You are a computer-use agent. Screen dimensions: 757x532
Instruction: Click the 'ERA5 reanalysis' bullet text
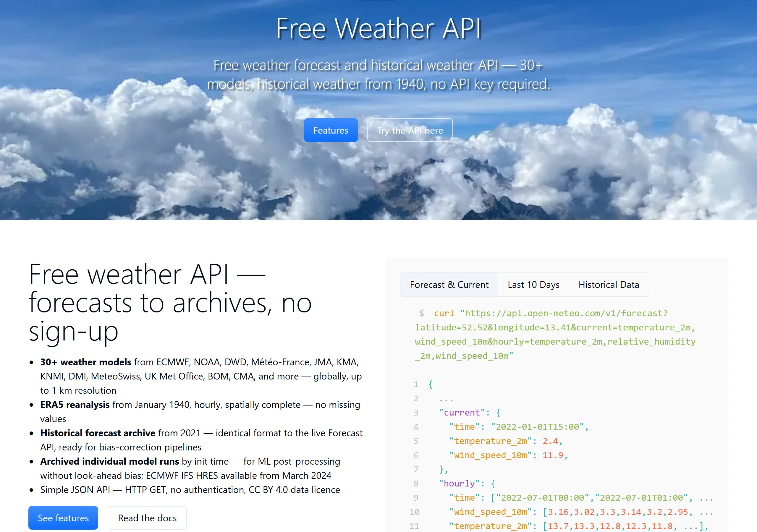[x=75, y=404]
